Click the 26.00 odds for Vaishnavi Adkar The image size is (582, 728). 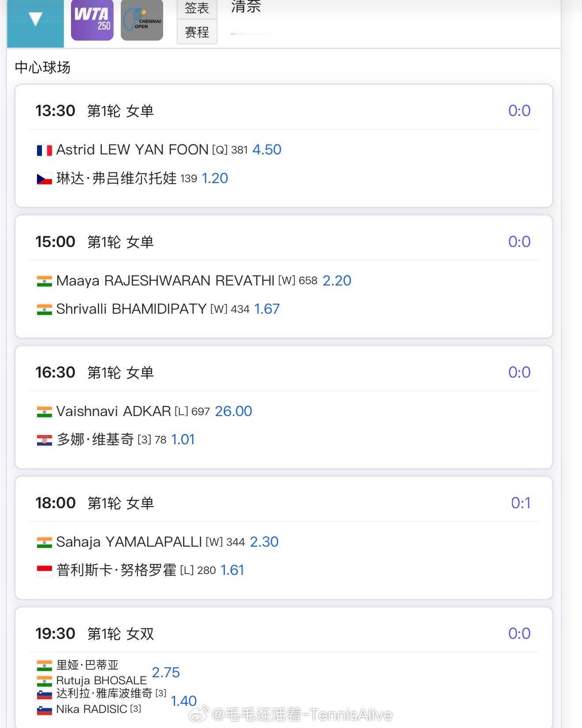tap(233, 411)
